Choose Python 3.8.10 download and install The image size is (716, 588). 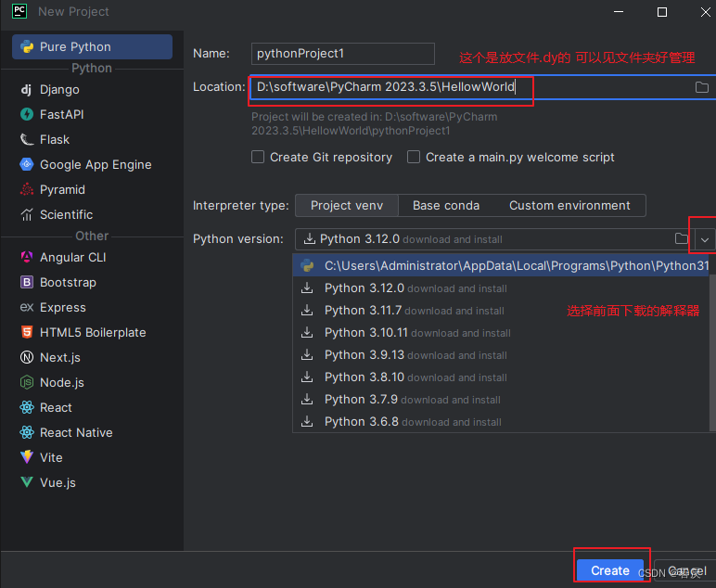coord(502,377)
